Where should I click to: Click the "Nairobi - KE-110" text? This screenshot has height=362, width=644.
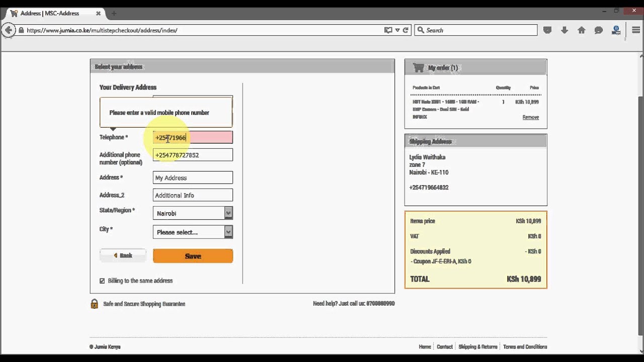[x=429, y=172]
